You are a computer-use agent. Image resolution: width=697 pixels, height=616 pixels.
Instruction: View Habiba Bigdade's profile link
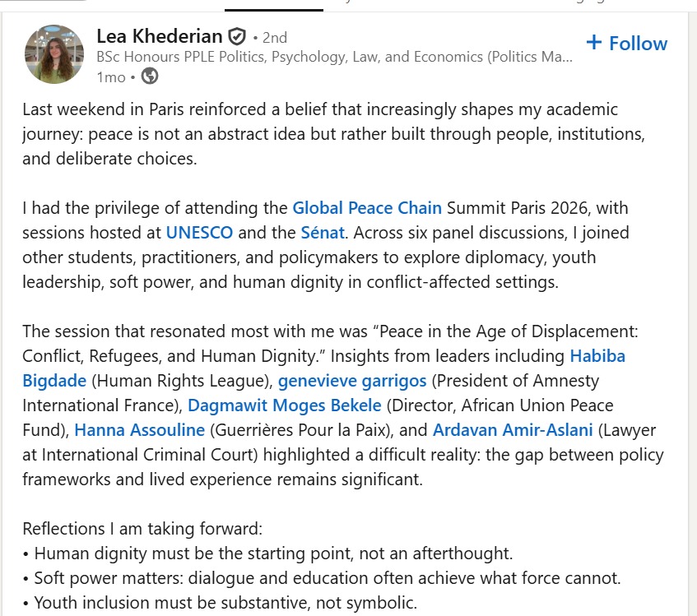(x=597, y=356)
